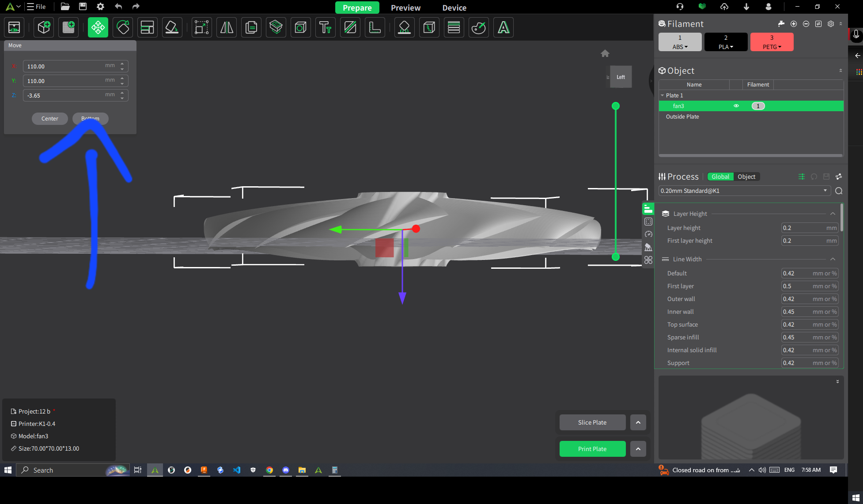The image size is (863, 504).
Task: Select the Move tool in toolbar
Action: click(x=98, y=28)
